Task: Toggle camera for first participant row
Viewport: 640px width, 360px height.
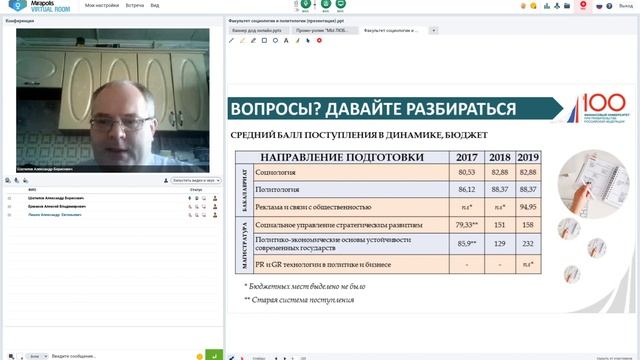Action: [197, 198]
